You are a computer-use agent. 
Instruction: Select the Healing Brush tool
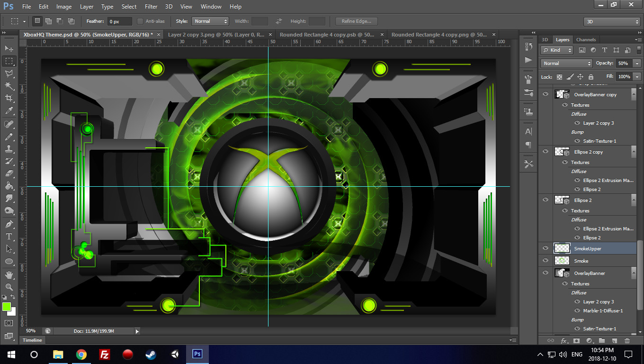(9, 124)
